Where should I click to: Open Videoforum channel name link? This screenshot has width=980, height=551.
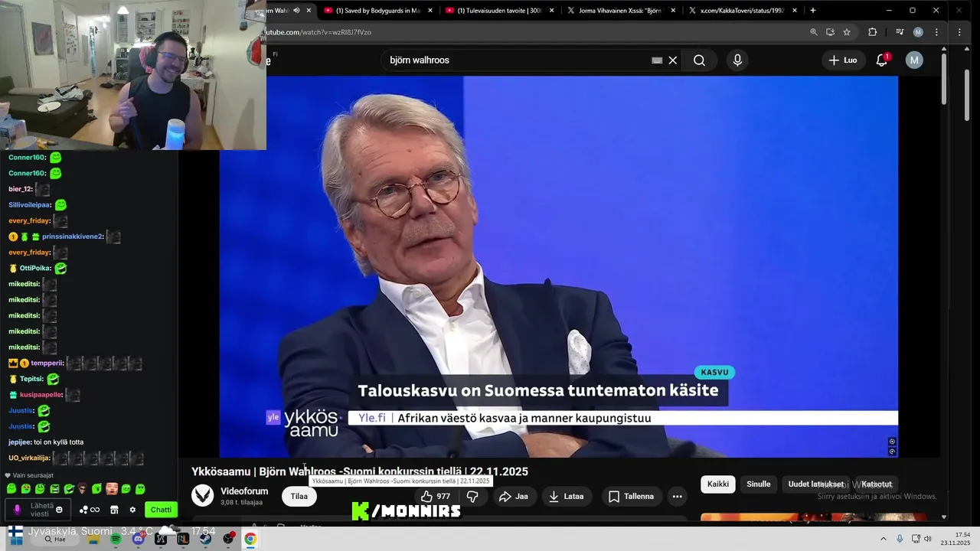[x=244, y=491]
